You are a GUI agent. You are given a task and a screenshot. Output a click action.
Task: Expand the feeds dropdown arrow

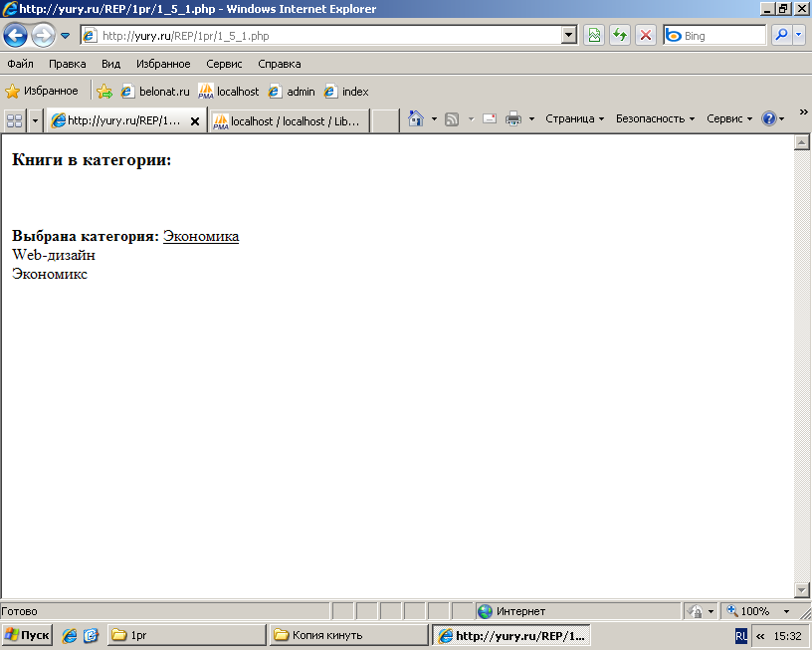(471, 119)
